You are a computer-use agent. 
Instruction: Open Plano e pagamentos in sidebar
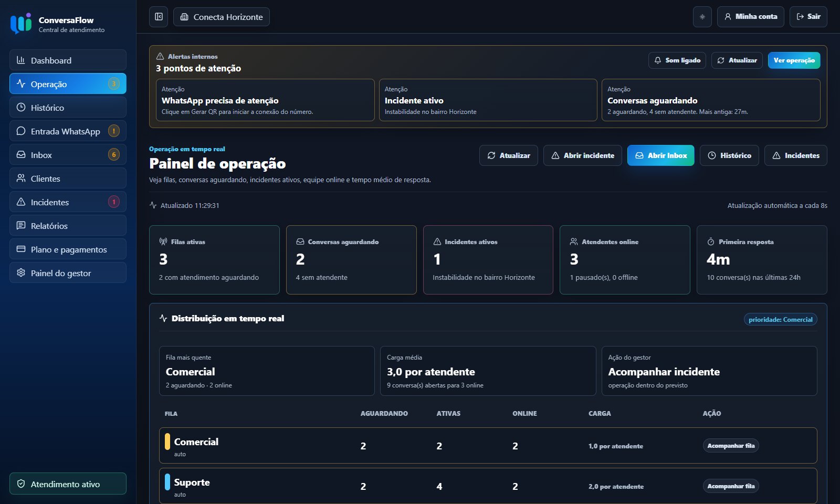click(68, 249)
